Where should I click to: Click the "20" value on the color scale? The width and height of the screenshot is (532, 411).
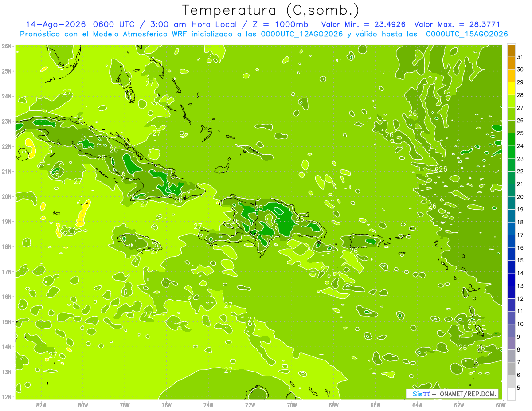pos(520,197)
